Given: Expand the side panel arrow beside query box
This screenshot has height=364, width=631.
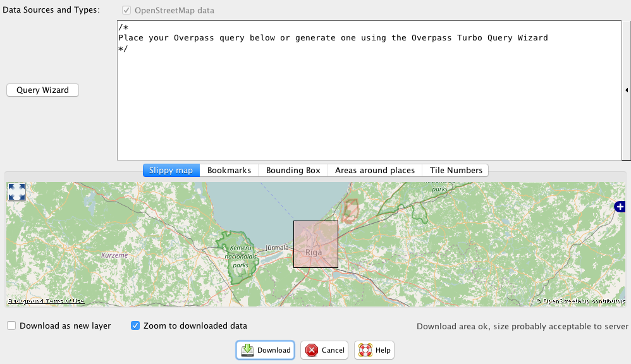Looking at the screenshot, I should (626, 90).
